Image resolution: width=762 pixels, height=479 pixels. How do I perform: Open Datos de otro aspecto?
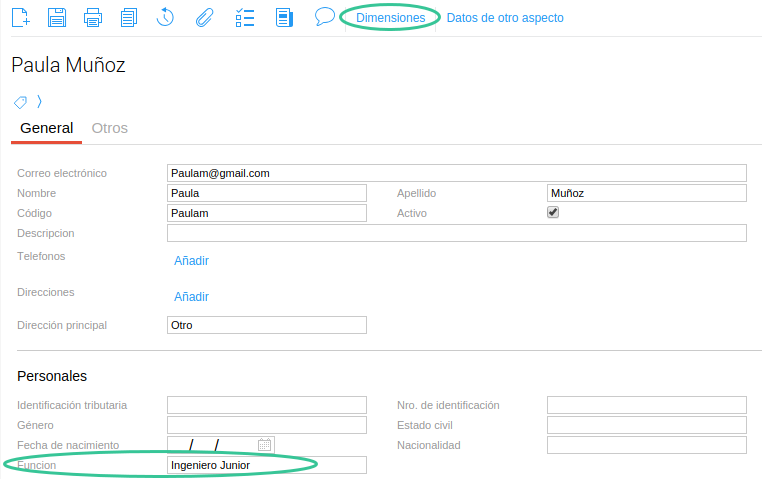505,18
